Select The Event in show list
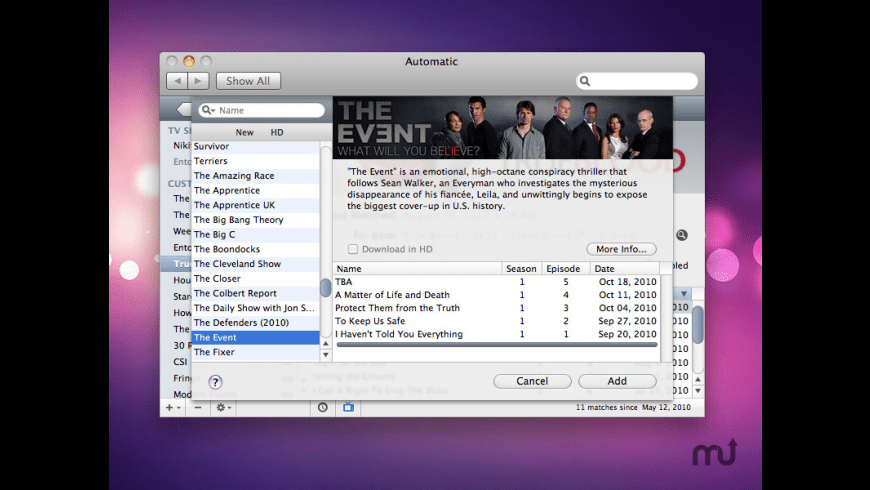 tap(256, 337)
